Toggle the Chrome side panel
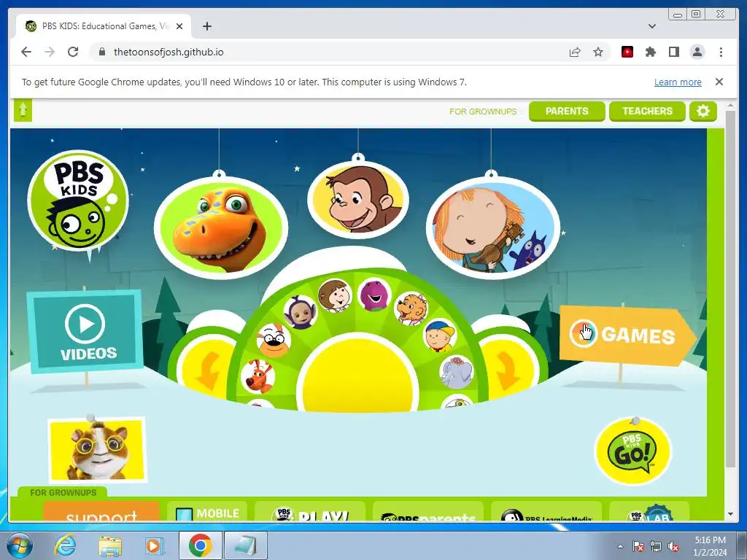Viewport: 747px width, 560px height. (x=673, y=52)
